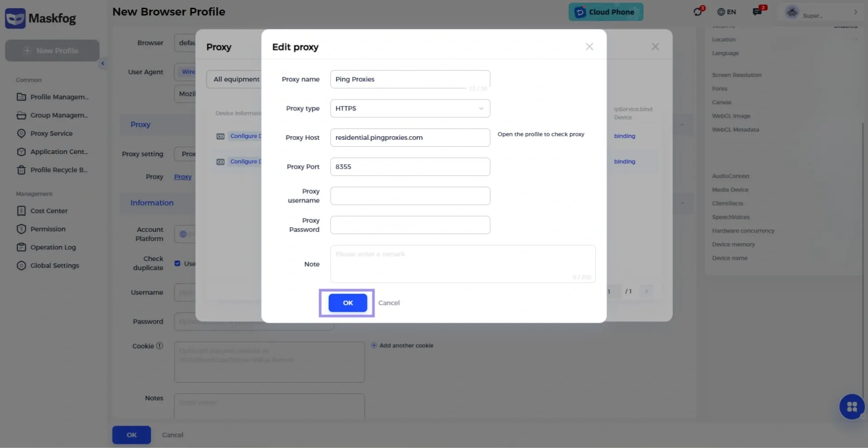The image size is (868, 448).
Task: Uncheck the Check duplicate Use checkbox
Action: (177, 263)
